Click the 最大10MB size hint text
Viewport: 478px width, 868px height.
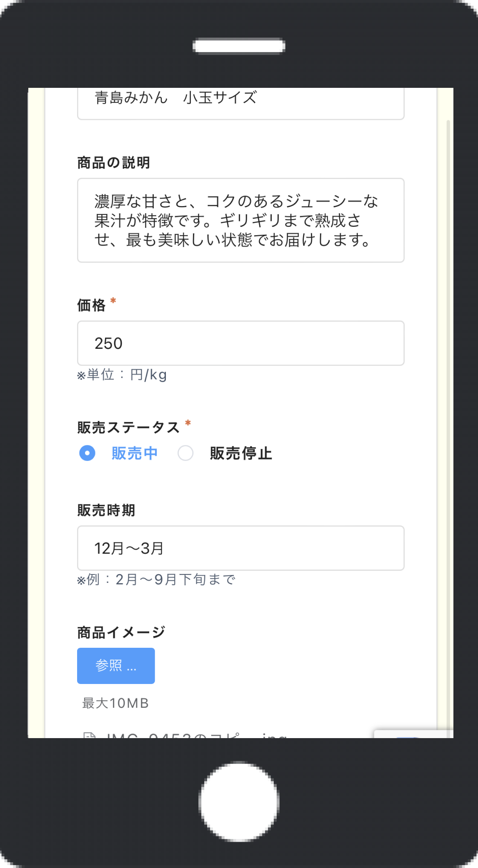pyautogui.click(x=115, y=703)
